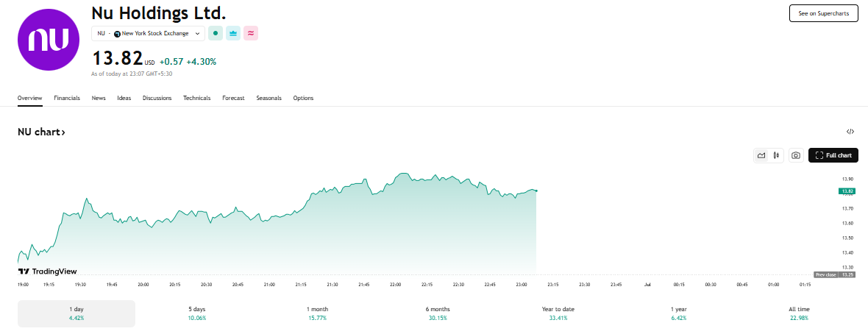The width and height of the screenshot is (868, 334).
Task: Open the embed code icon
Action: point(850,132)
